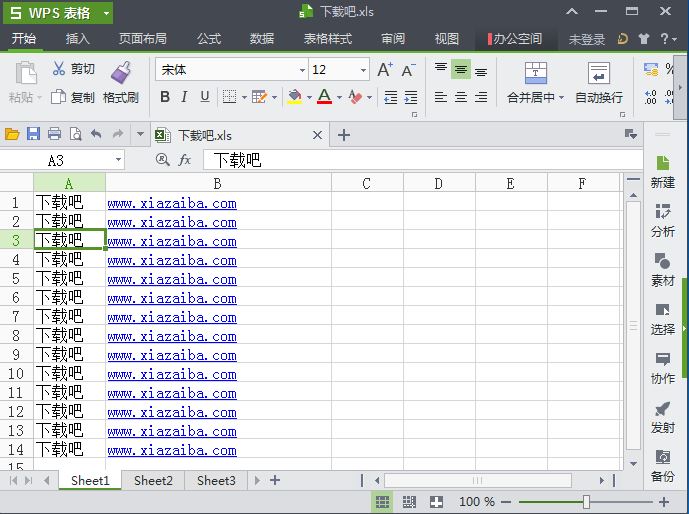
Task: Expand the Merge and Center dropdown arrow
Action: tap(561, 97)
